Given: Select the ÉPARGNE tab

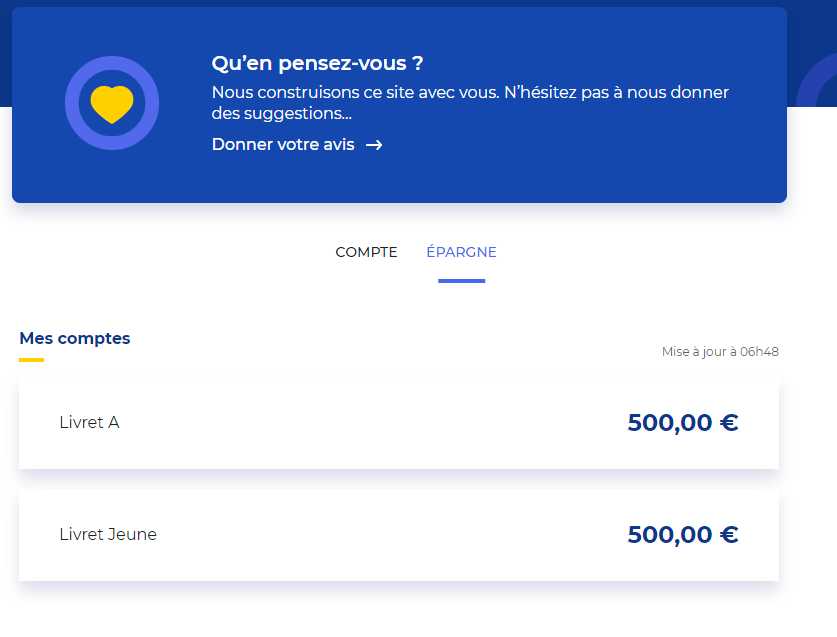Looking at the screenshot, I should (461, 252).
